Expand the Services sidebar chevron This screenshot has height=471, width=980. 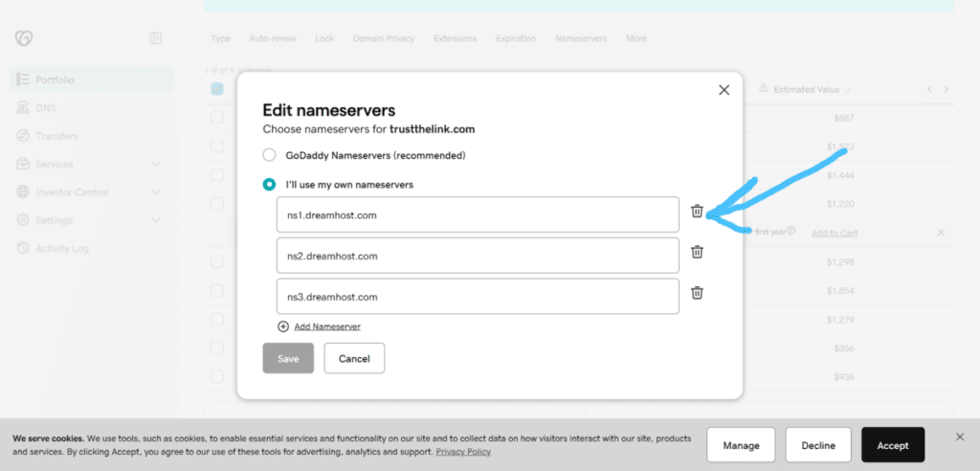pos(156,164)
